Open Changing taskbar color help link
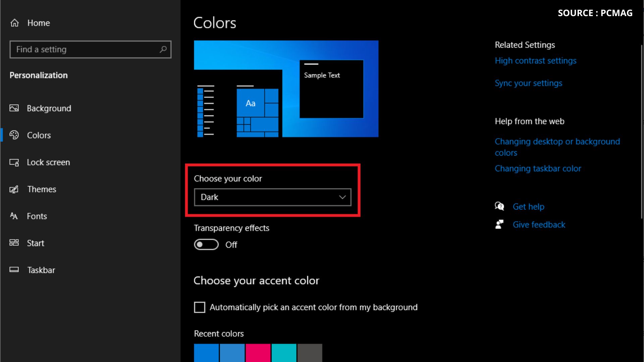This screenshot has height=362, width=644. coord(538,169)
